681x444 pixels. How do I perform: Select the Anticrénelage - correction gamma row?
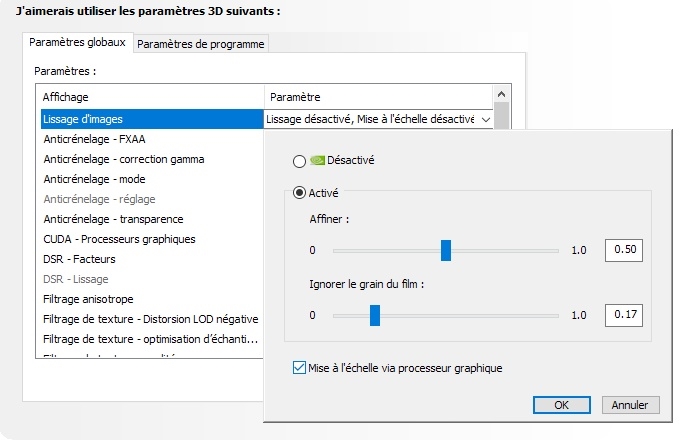tap(124, 159)
